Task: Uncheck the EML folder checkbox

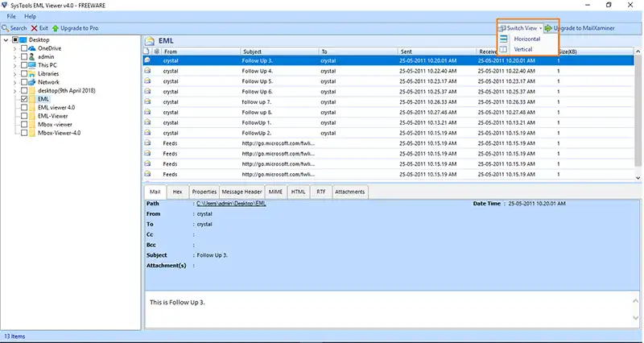Action: click(x=24, y=99)
